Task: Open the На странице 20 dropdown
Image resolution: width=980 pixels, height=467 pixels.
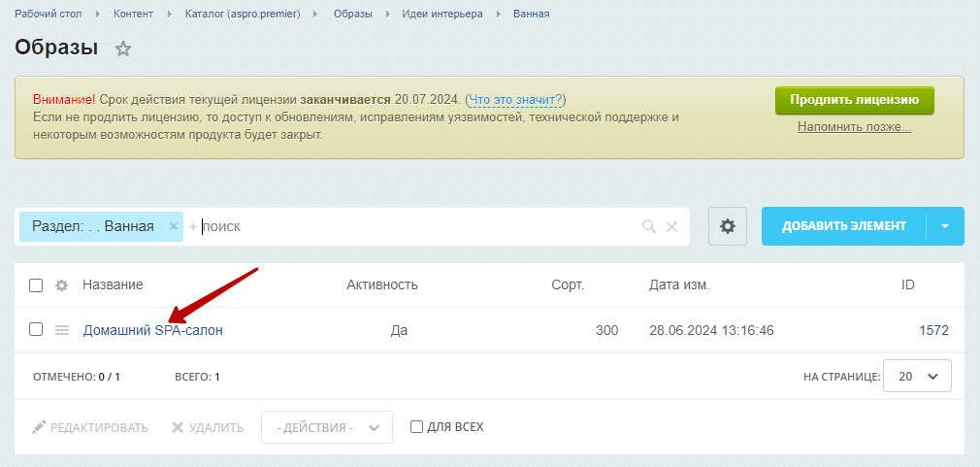Action: tap(917, 377)
